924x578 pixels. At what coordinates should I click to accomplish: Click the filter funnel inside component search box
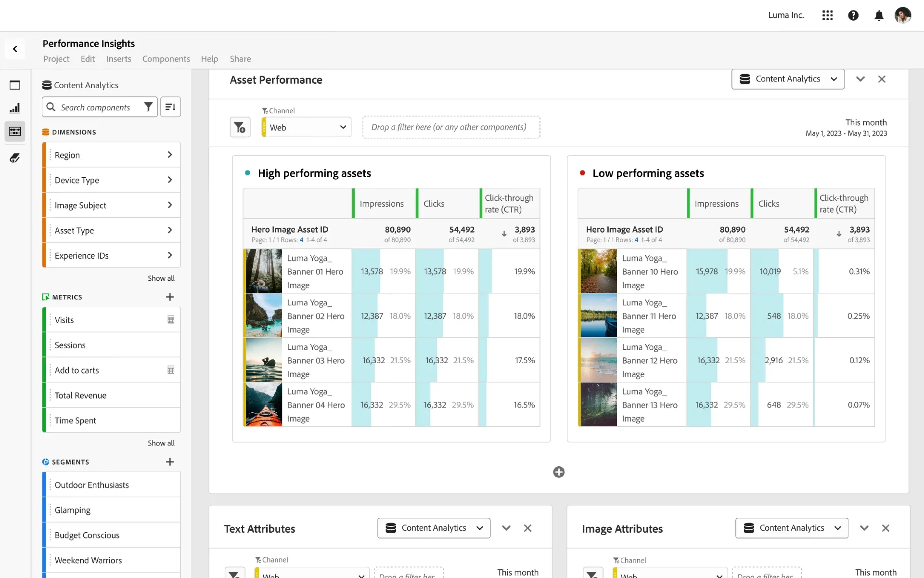click(x=148, y=107)
